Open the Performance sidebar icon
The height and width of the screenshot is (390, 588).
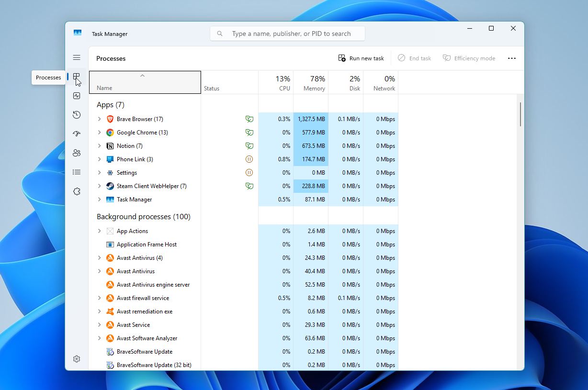(77, 96)
